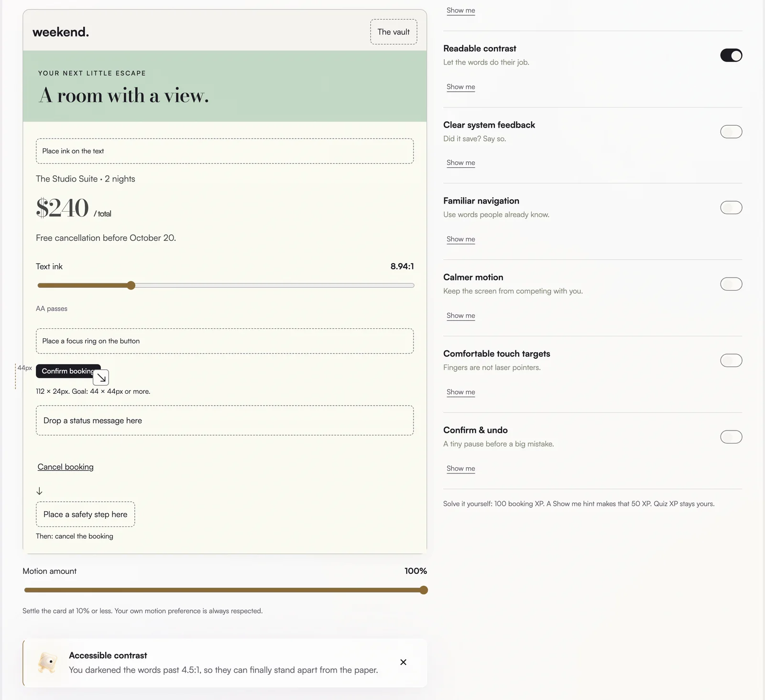This screenshot has width=765, height=700.
Task: Open Show me hint for Readable contrast
Action: 461,86
